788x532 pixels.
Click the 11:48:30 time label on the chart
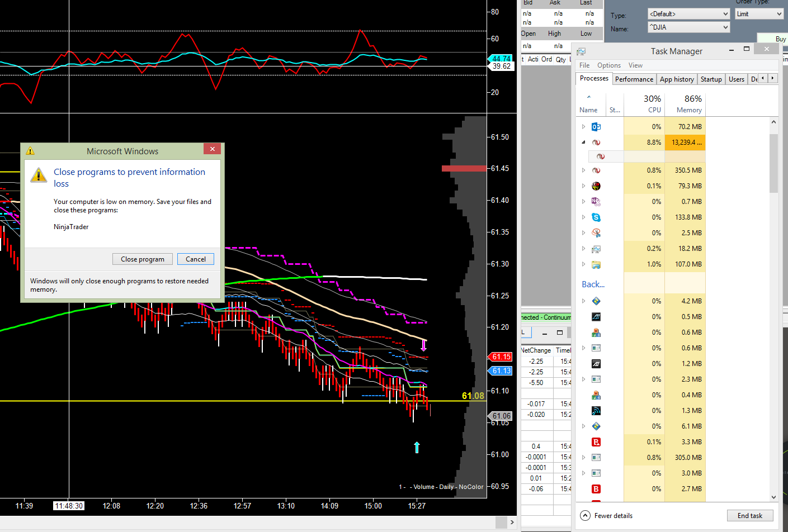pos(69,506)
